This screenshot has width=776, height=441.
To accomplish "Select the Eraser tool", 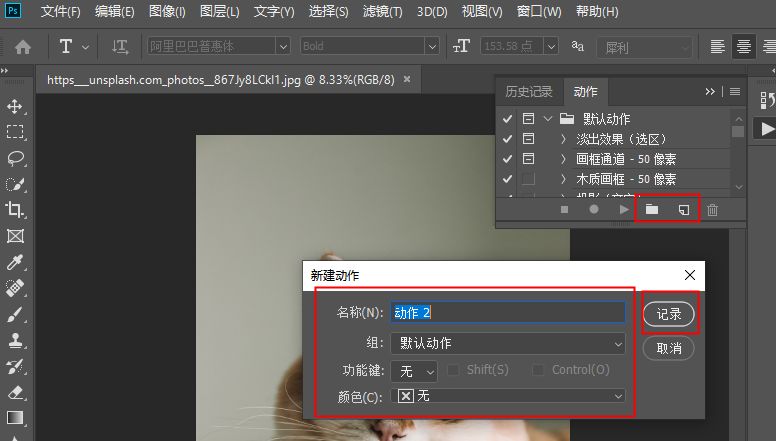I will 15,392.
